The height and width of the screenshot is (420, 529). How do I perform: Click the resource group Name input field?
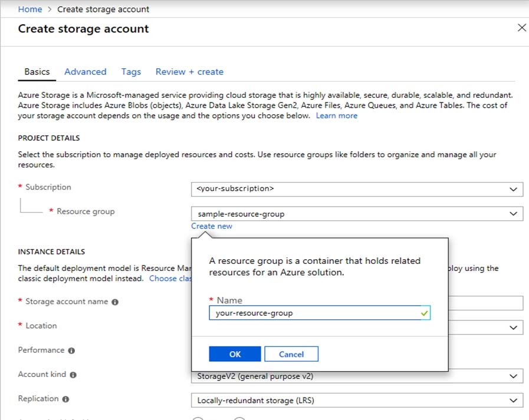tap(320, 313)
